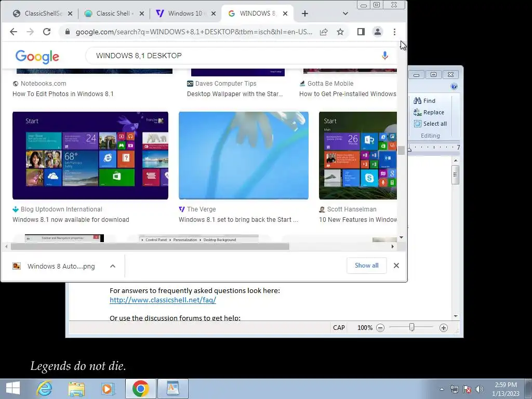Open 'How to Get Pre-installed Windows' result
The image size is (532, 399).
coord(348,94)
